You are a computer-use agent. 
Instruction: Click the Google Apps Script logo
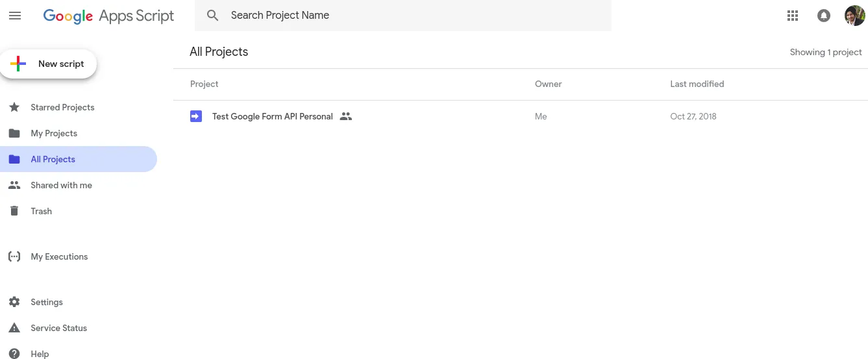point(108,16)
